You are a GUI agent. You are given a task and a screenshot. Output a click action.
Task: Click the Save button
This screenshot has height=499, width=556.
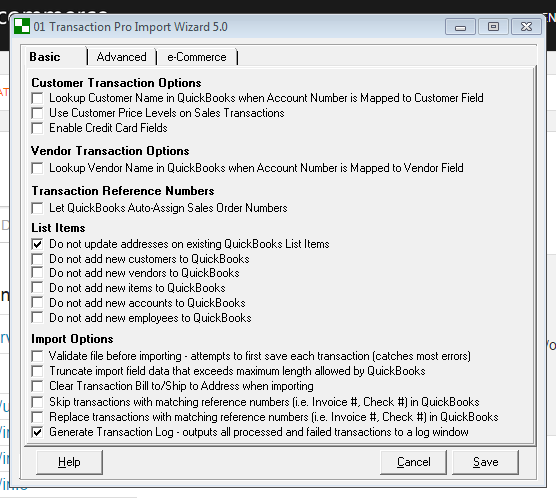[x=485, y=462]
